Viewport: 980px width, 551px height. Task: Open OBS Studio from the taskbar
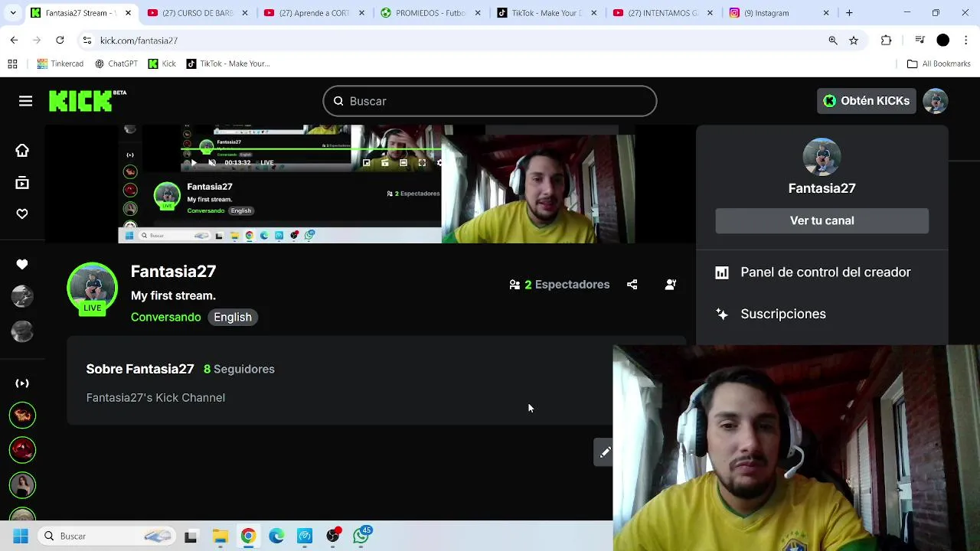[x=333, y=536]
